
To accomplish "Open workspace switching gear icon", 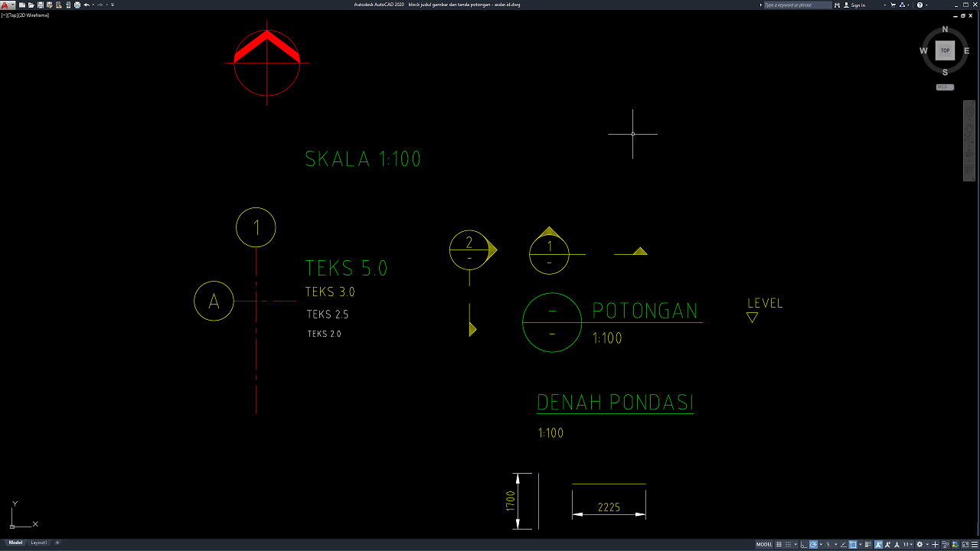I will click(920, 545).
